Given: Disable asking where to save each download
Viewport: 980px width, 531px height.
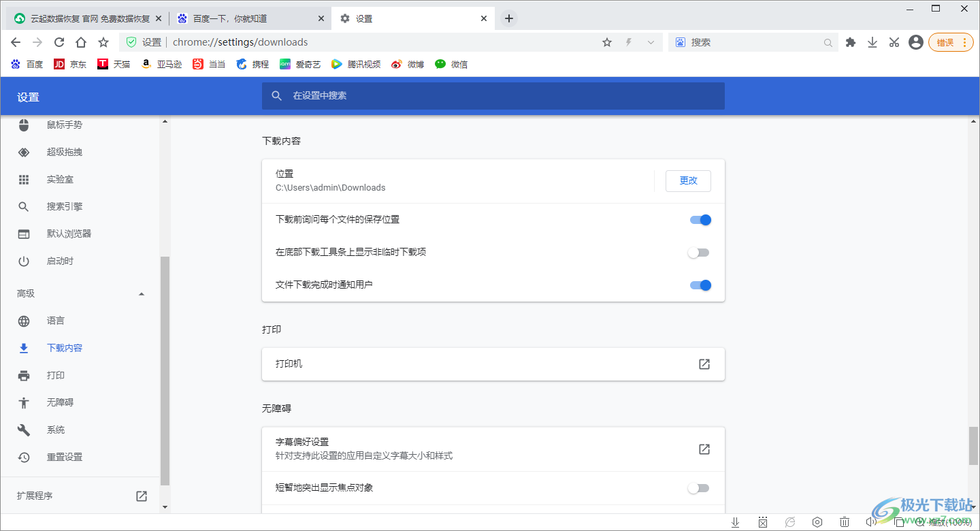Looking at the screenshot, I should (700, 219).
